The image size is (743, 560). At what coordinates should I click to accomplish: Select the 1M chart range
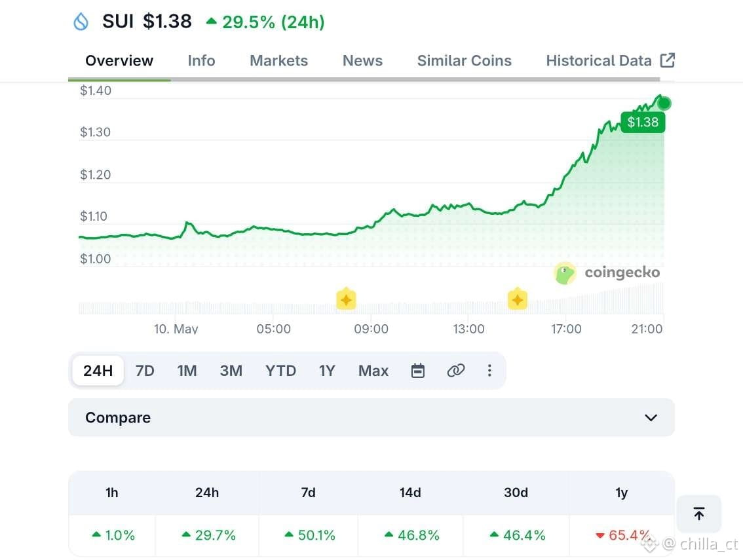pos(187,371)
